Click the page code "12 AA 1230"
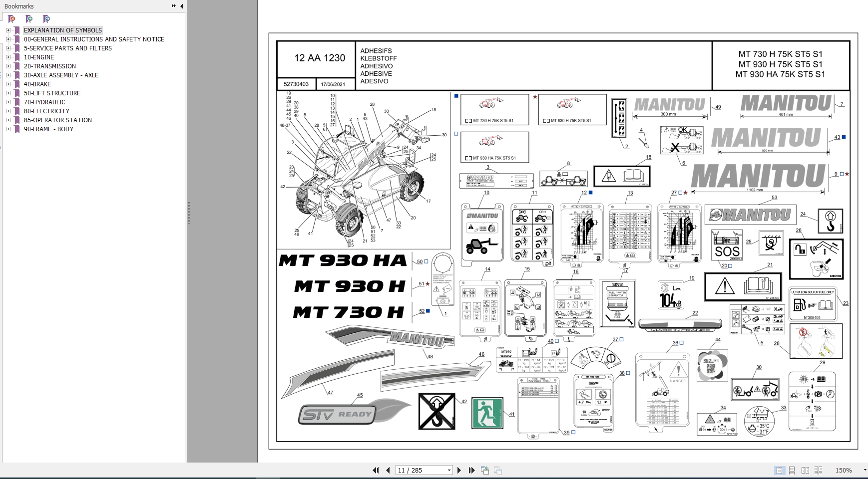Viewport: 868px width, 479px height. (320, 58)
